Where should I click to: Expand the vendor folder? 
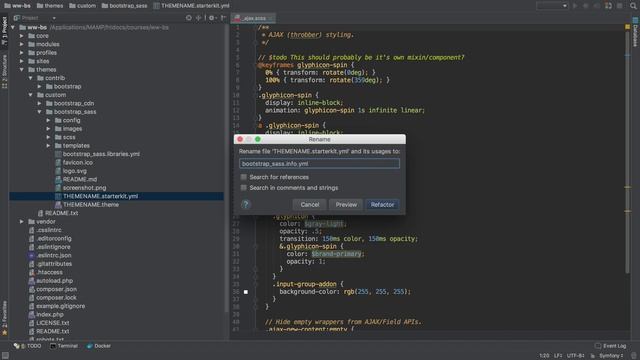[22, 222]
